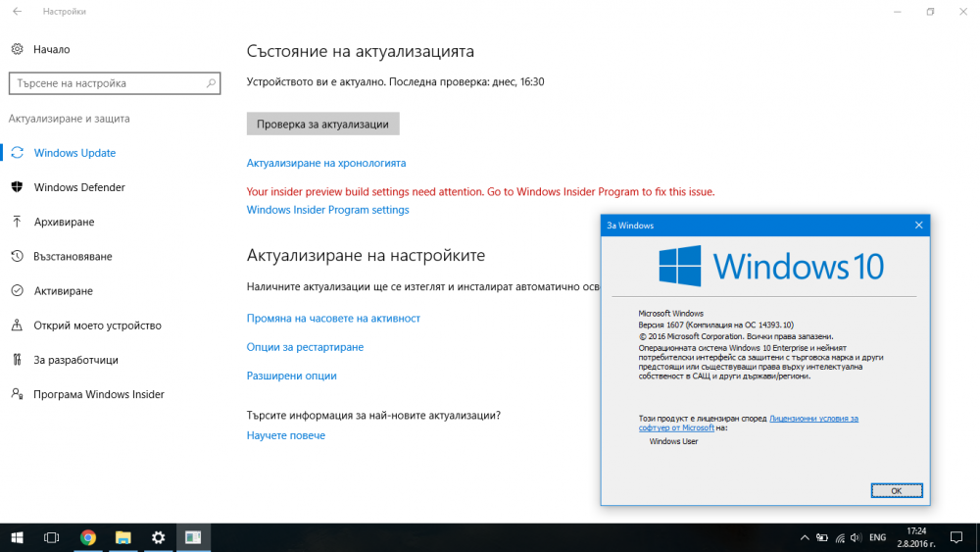Restore down the Settings window
This screenshot has height=552, width=980.
tap(930, 11)
